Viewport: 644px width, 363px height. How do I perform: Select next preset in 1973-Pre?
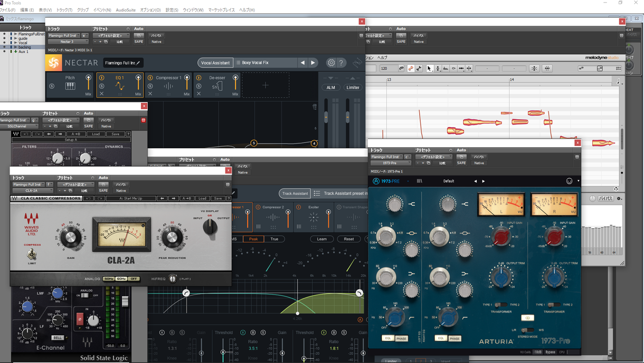[483, 182]
